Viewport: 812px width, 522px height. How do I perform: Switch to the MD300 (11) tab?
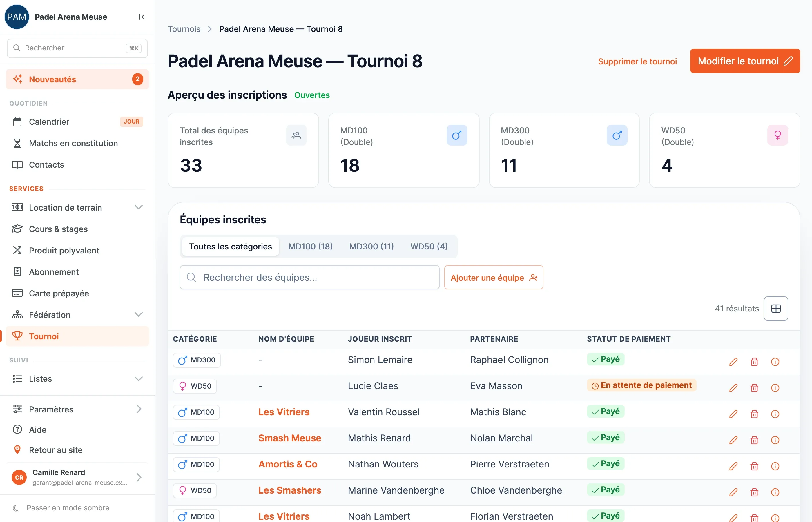click(x=371, y=246)
